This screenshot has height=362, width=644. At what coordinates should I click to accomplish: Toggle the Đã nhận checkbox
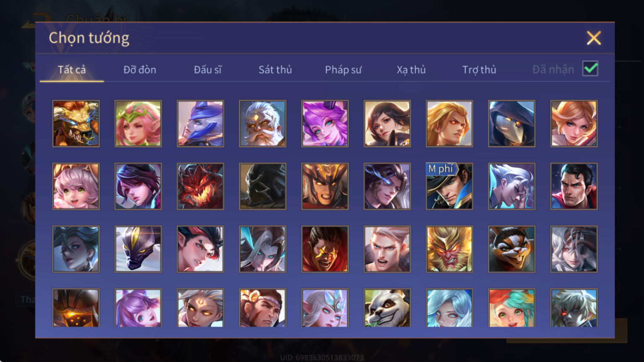[x=590, y=69]
